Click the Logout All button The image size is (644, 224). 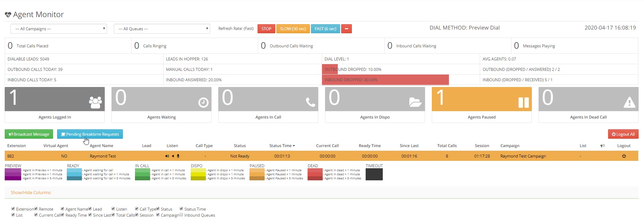(623, 134)
